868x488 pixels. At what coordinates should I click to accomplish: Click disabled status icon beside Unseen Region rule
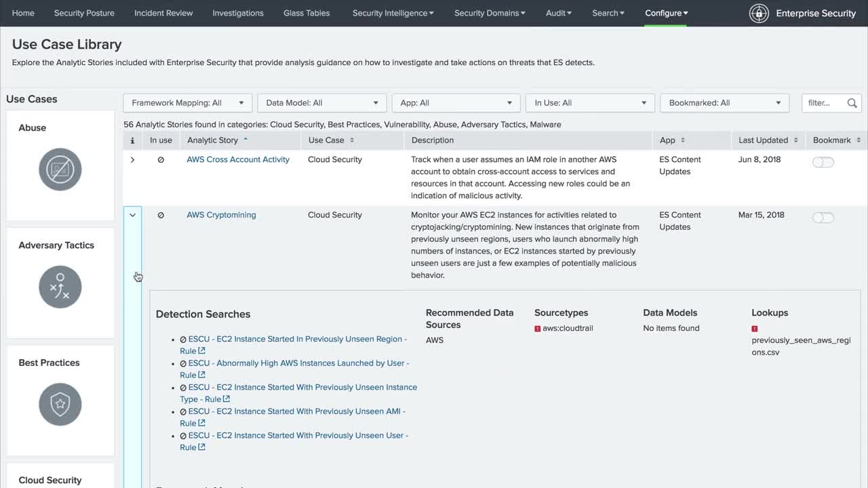pos(183,340)
